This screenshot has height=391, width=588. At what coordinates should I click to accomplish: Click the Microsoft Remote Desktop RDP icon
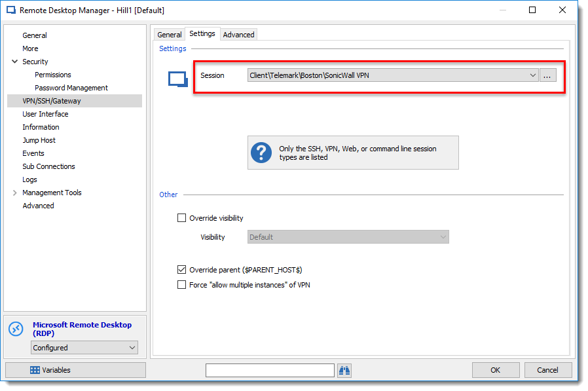point(16,329)
